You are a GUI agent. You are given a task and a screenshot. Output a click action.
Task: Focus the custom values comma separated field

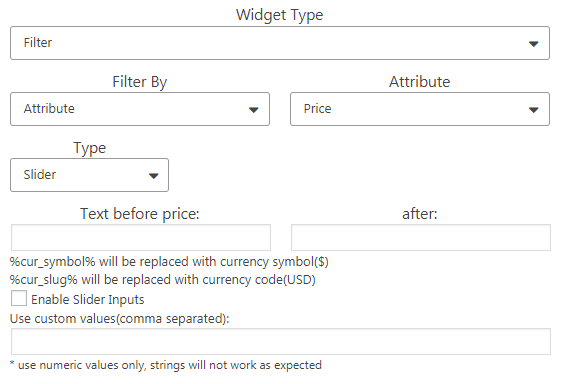coord(281,342)
